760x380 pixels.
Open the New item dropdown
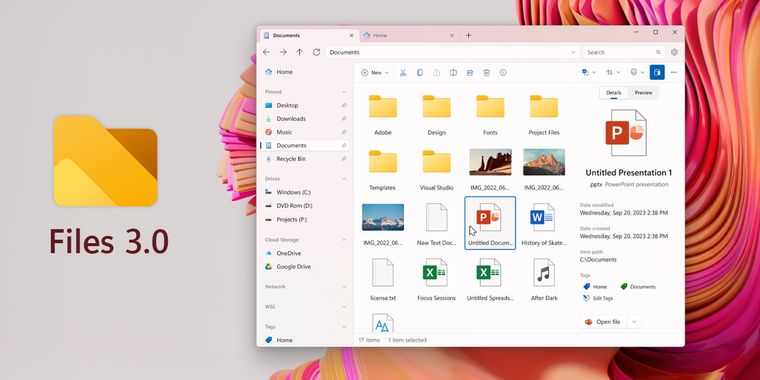[375, 73]
